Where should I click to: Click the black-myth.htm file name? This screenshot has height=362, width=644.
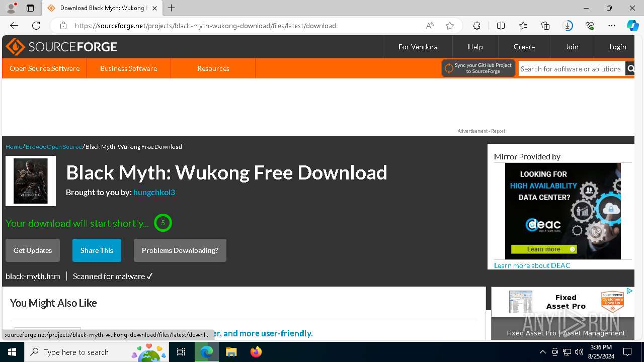click(33, 277)
